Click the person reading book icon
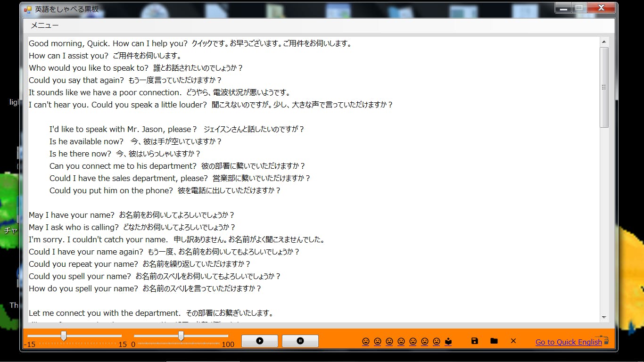This screenshot has height=362, width=644. (x=448, y=341)
